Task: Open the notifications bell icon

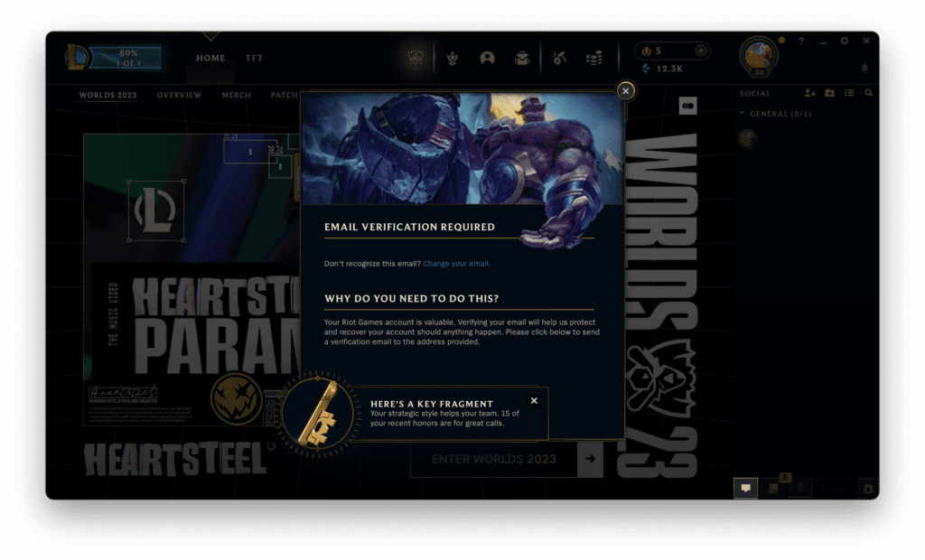Action: tap(864, 69)
